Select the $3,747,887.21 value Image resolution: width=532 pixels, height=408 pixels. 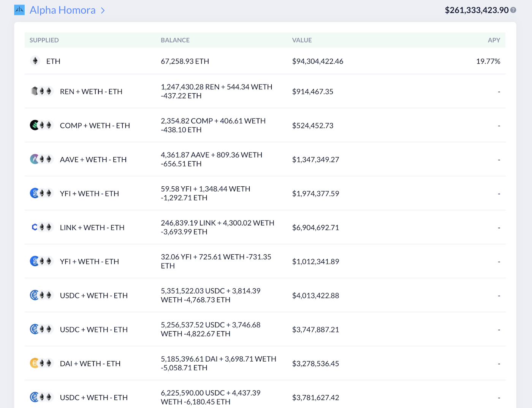(316, 330)
